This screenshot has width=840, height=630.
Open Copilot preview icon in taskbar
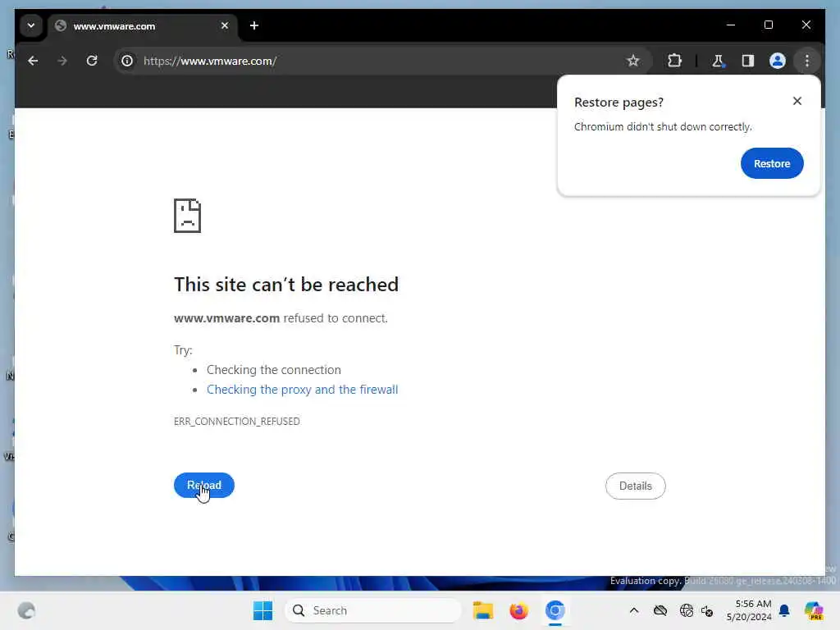[814, 610]
